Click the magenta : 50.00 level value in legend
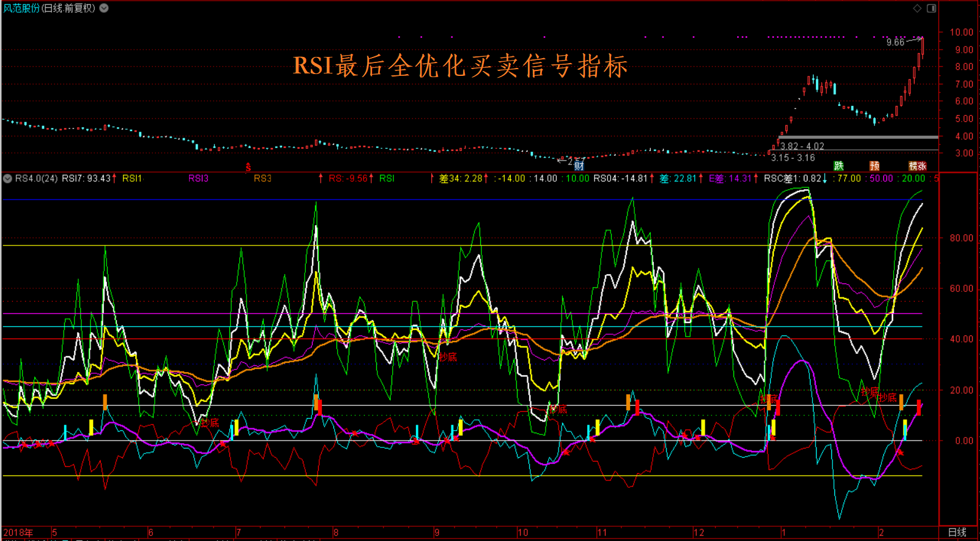980x541 pixels. 878,179
